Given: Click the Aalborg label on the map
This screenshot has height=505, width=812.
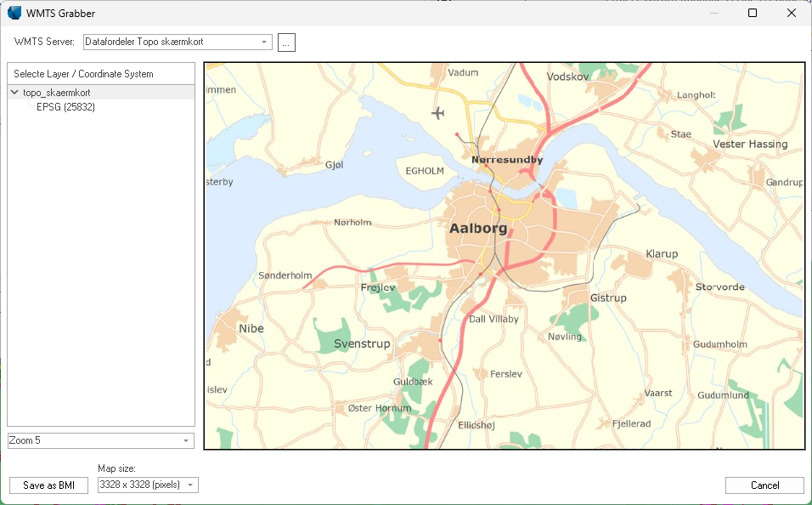Looking at the screenshot, I should (478, 228).
